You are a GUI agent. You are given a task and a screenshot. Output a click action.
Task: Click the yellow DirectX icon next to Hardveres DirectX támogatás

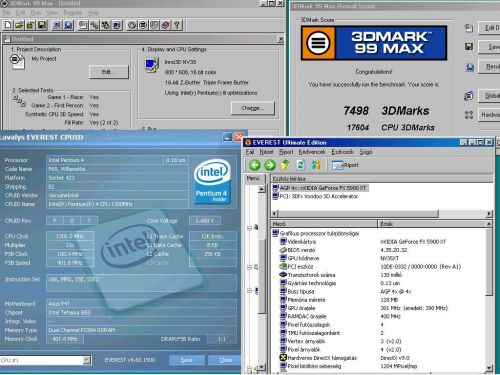[283, 358]
